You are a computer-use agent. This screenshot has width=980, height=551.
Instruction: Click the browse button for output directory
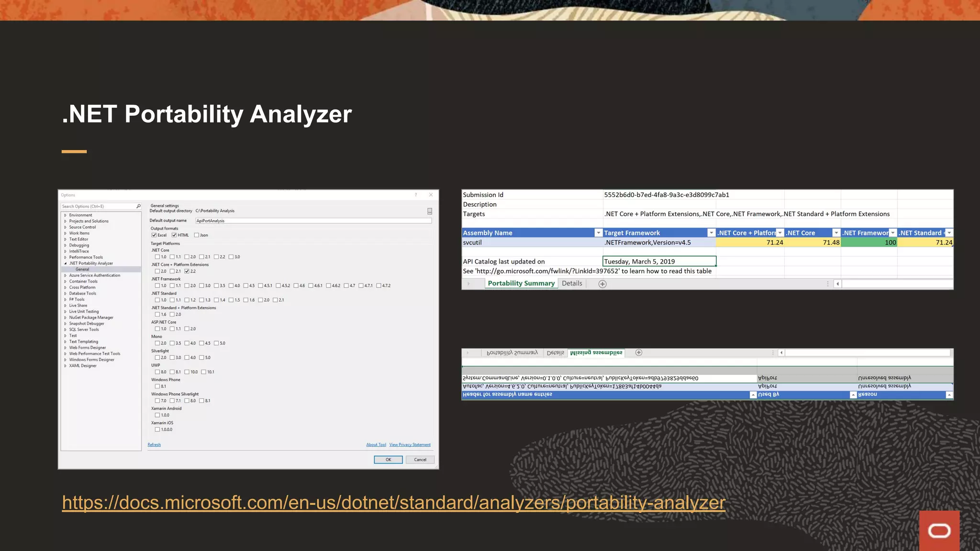coord(429,211)
